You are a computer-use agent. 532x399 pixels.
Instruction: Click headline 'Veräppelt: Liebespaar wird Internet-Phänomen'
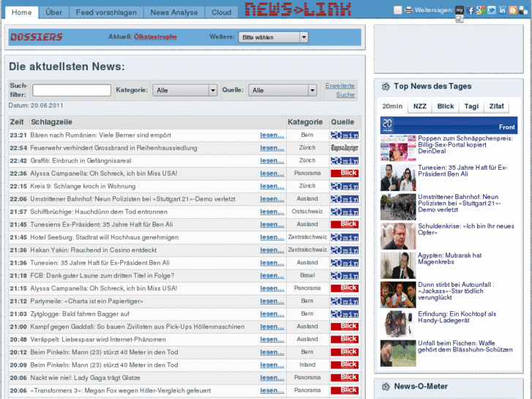[x=98, y=340]
